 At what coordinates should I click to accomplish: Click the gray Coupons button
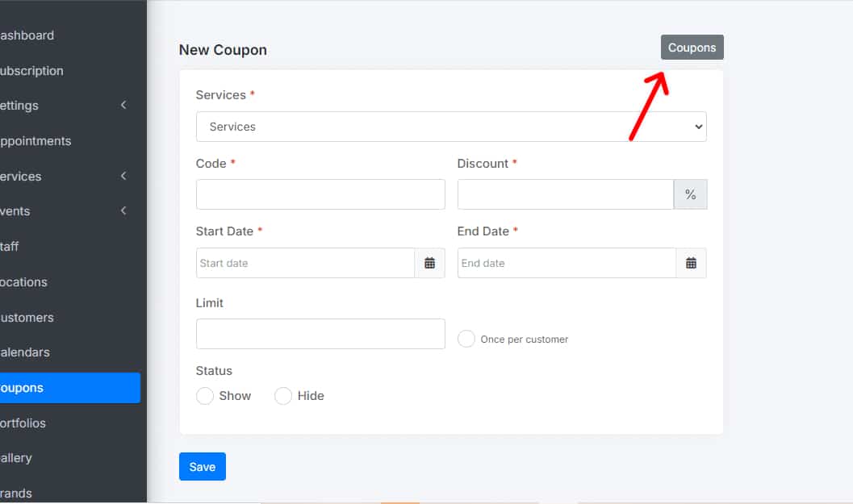point(692,48)
